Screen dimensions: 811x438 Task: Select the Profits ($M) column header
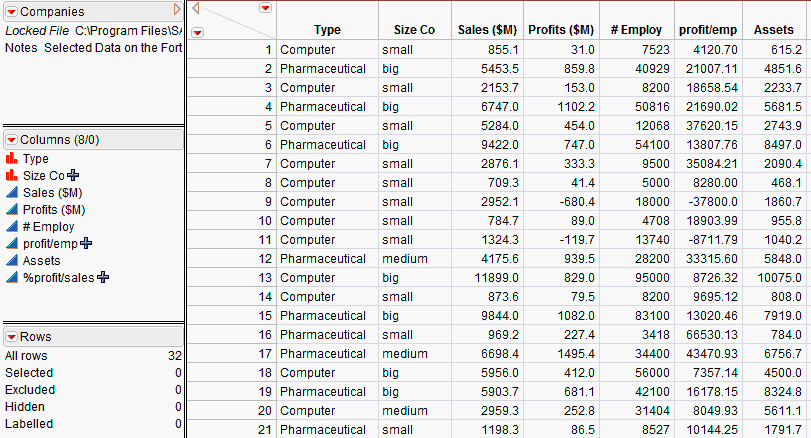560,30
